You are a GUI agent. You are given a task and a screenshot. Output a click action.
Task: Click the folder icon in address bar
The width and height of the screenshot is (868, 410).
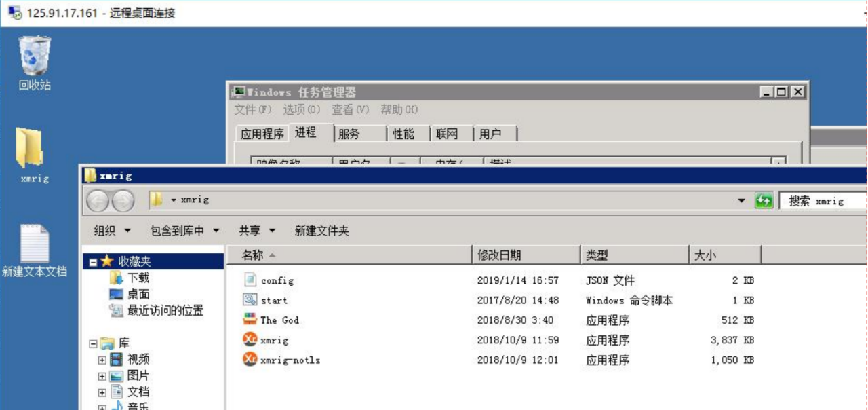click(157, 200)
